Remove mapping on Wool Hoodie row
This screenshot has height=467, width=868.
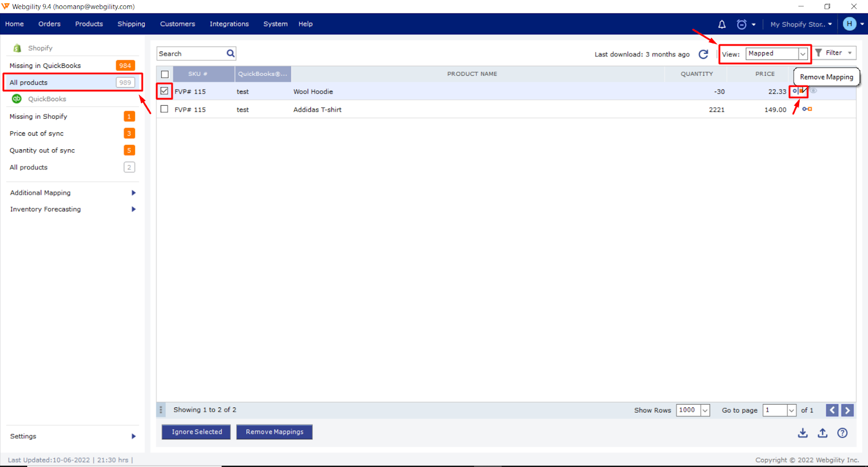[799, 91]
